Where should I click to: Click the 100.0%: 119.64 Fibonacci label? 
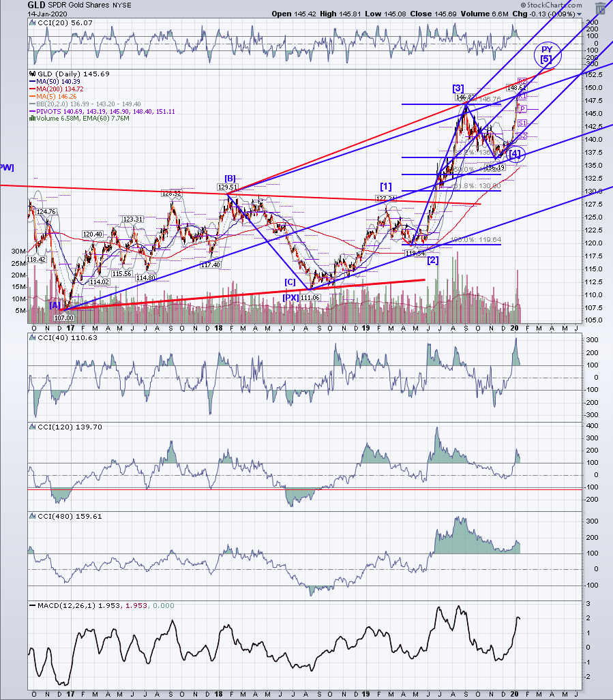pos(475,240)
